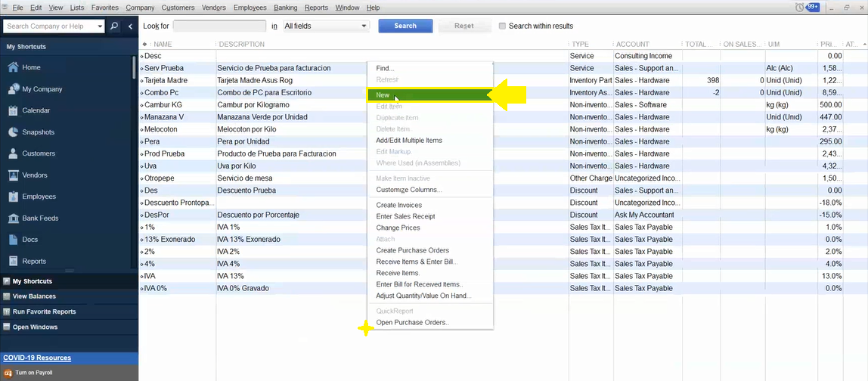
Task: Select the Descuento Prontopa... item row
Action: [504, 203]
